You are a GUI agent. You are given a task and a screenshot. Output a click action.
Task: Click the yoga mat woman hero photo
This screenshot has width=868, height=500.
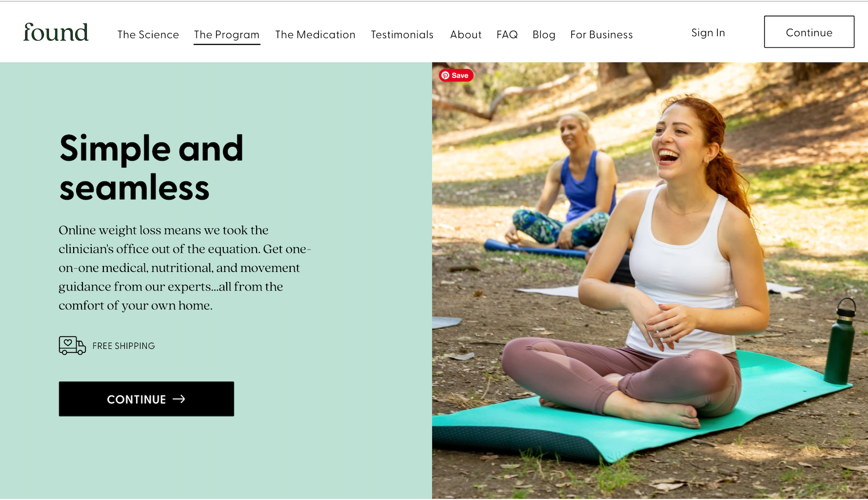(650, 280)
